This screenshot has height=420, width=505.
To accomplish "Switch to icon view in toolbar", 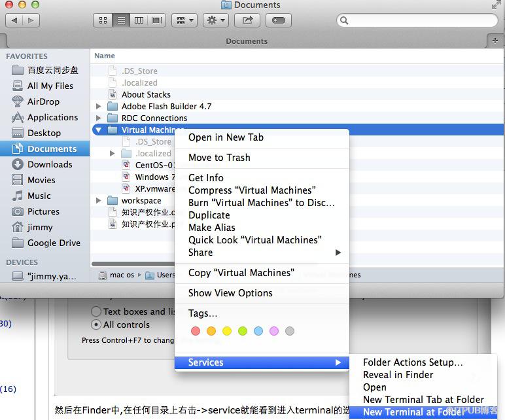I will pyautogui.click(x=103, y=20).
